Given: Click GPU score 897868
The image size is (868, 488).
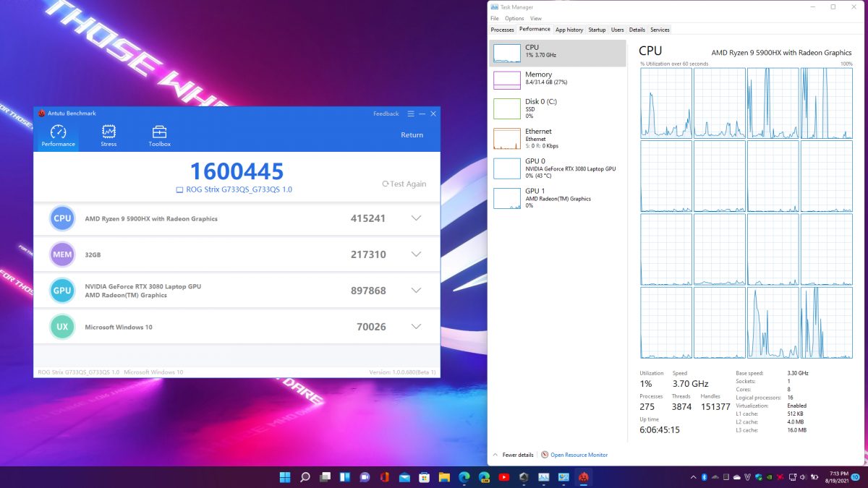Looking at the screenshot, I should point(368,291).
